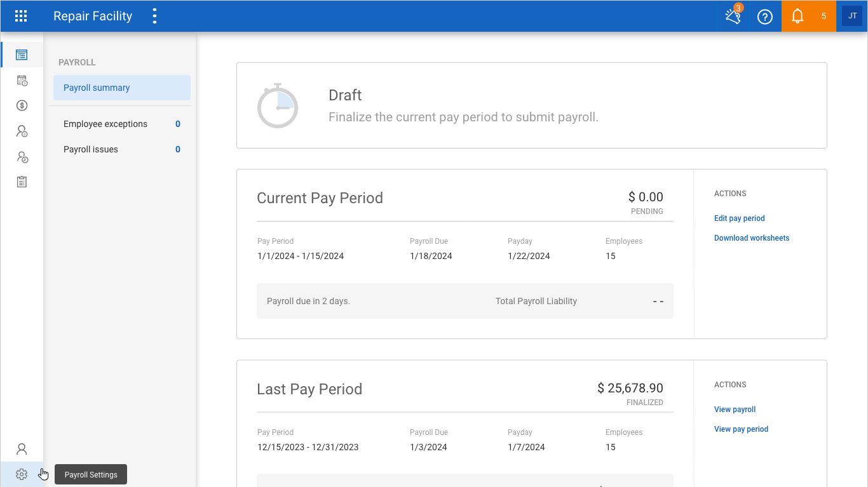Click the PAYROLL section header

[77, 62]
